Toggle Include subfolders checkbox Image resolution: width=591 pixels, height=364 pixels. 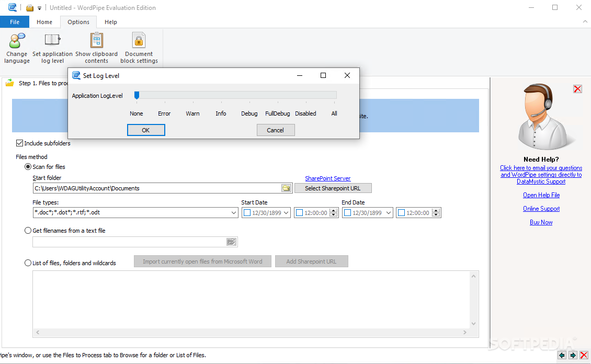click(x=19, y=143)
